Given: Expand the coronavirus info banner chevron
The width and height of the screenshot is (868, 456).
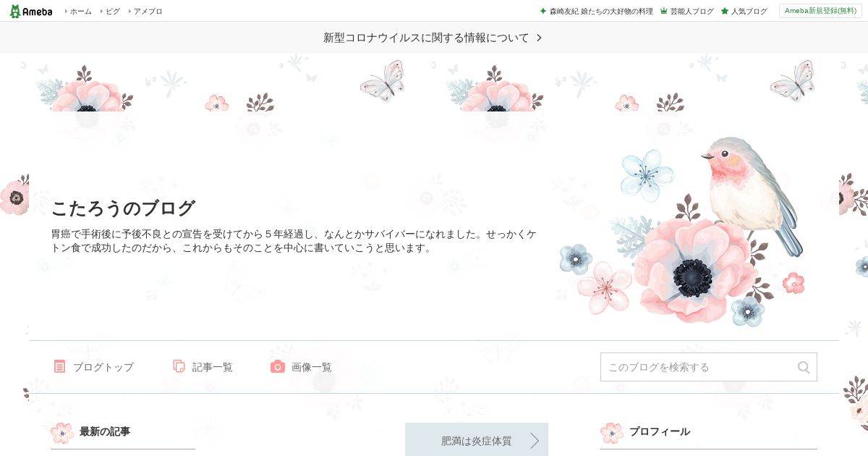Looking at the screenshot, I should click(x=539, y=38).
